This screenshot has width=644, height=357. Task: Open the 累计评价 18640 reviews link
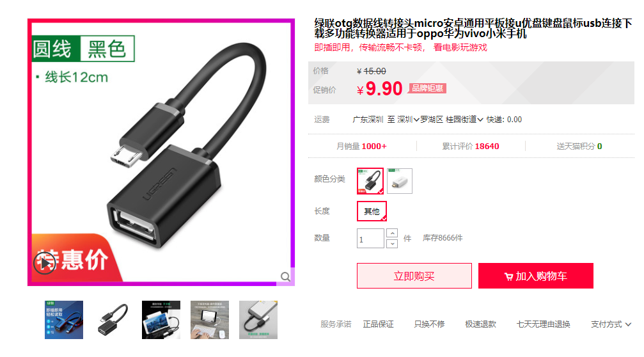point(470,147)
